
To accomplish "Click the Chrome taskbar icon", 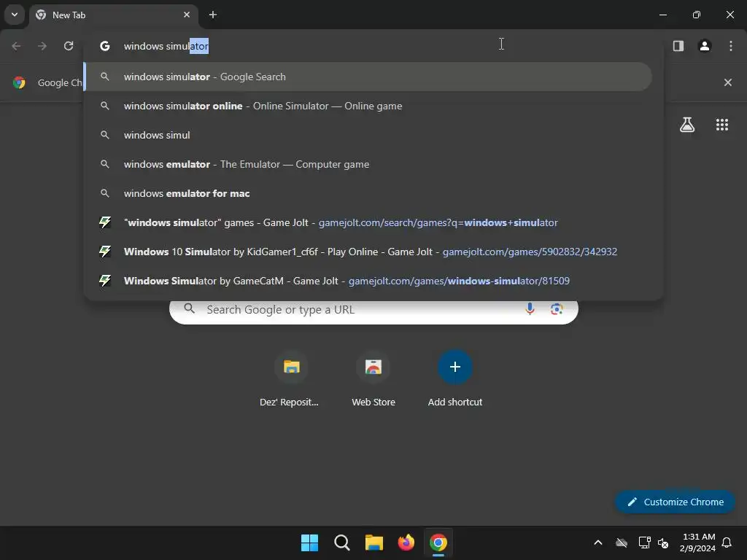I will [438, 542].
